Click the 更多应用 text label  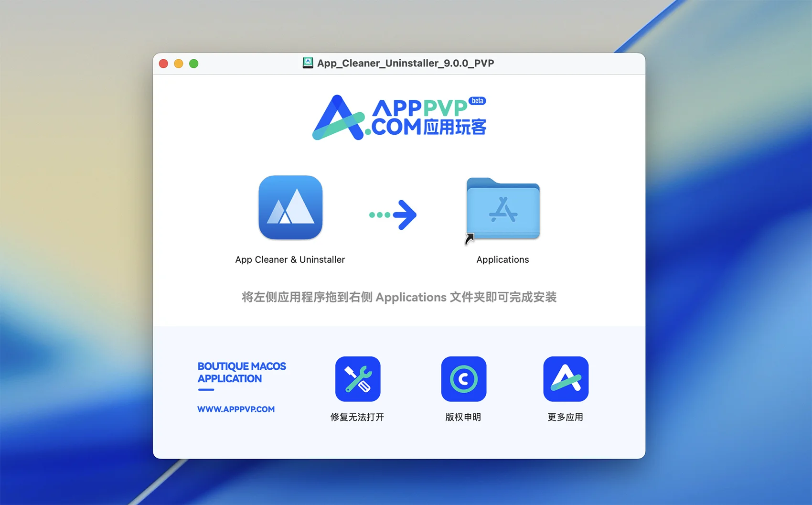click(x=565, y=417)
